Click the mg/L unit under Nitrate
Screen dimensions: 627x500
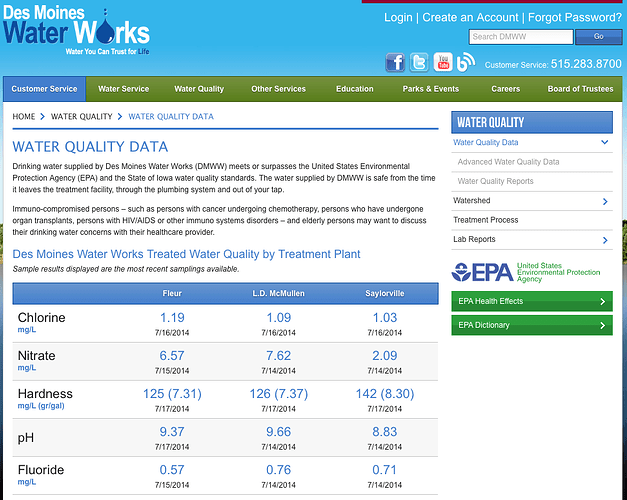(x=27, y=368)
